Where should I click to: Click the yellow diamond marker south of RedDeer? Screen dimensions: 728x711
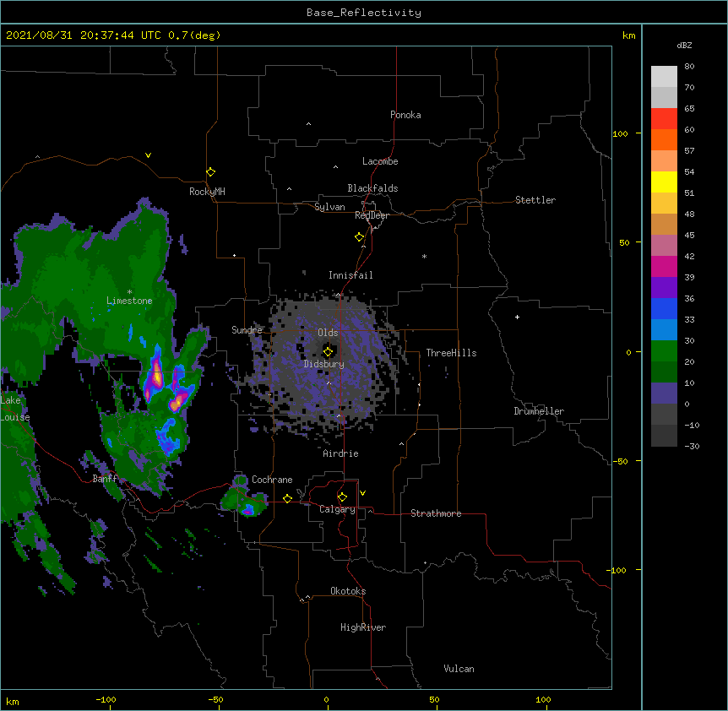(360, 237)
